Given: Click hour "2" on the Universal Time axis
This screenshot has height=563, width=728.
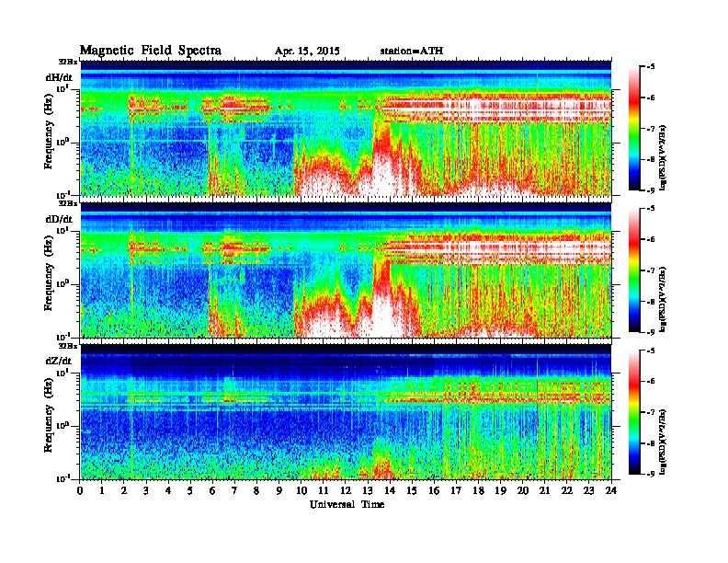Looking at the screenshot, I should click(124, 491).
